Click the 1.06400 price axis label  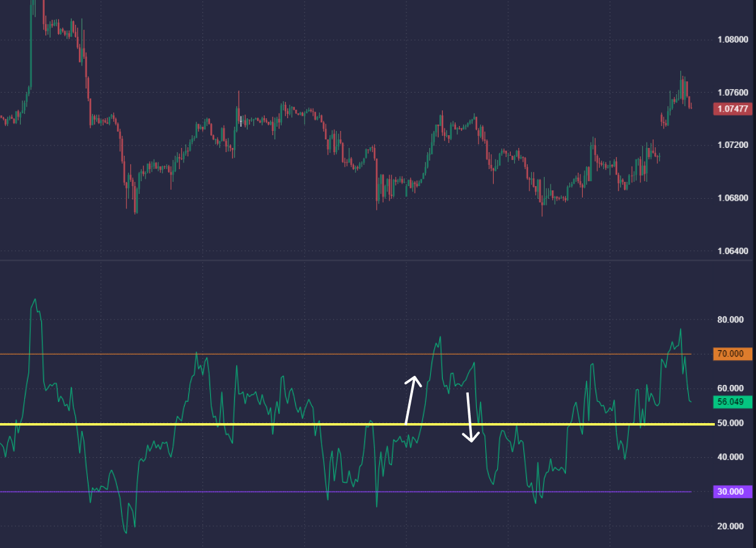point(732,251)
